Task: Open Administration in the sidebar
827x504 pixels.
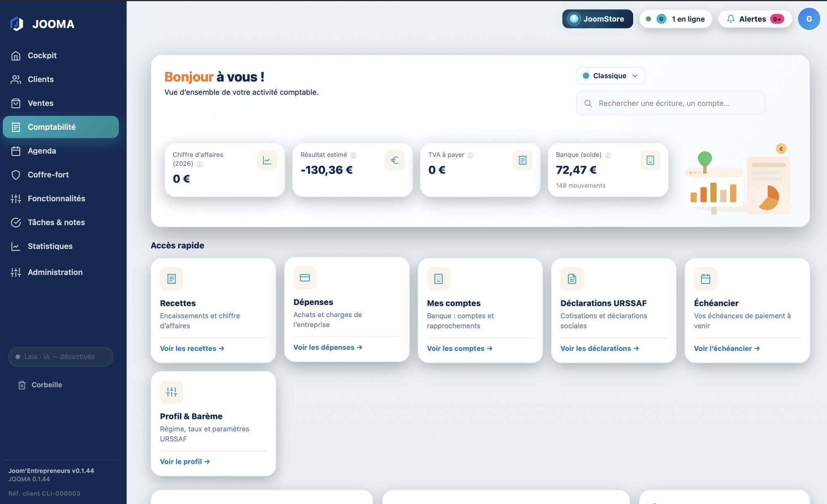Action: click(61, 272)
